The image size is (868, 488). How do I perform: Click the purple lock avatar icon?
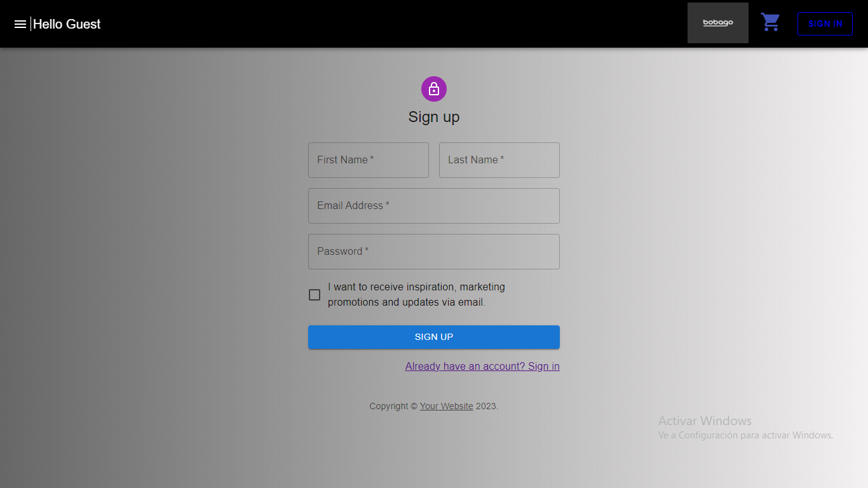pos(434,89)
